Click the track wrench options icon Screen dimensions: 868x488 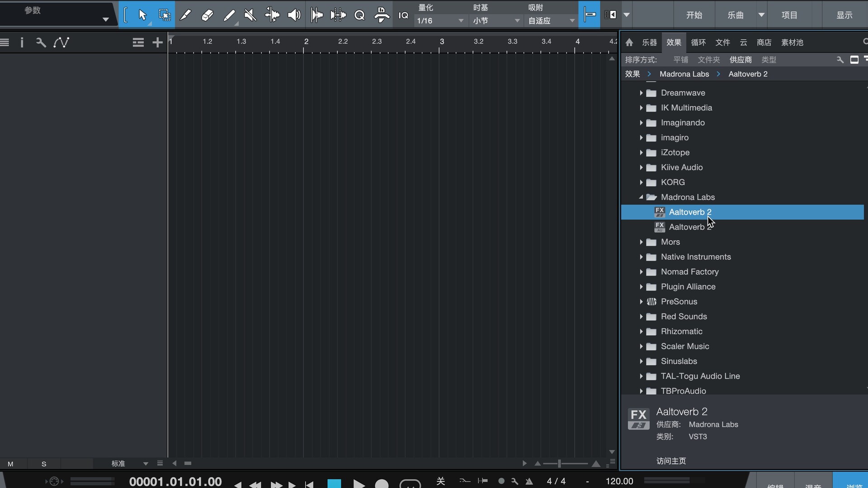41,42
